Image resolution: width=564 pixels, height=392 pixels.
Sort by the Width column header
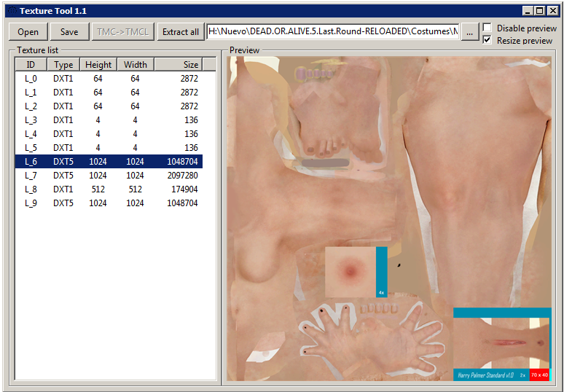point(135,65)
